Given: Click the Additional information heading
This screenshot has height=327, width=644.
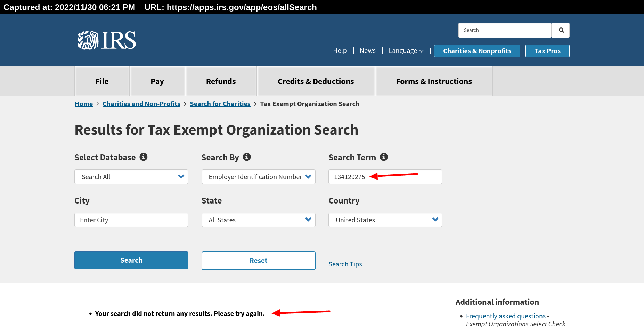Looking at the screenshot, I should [x=497, y=302].
